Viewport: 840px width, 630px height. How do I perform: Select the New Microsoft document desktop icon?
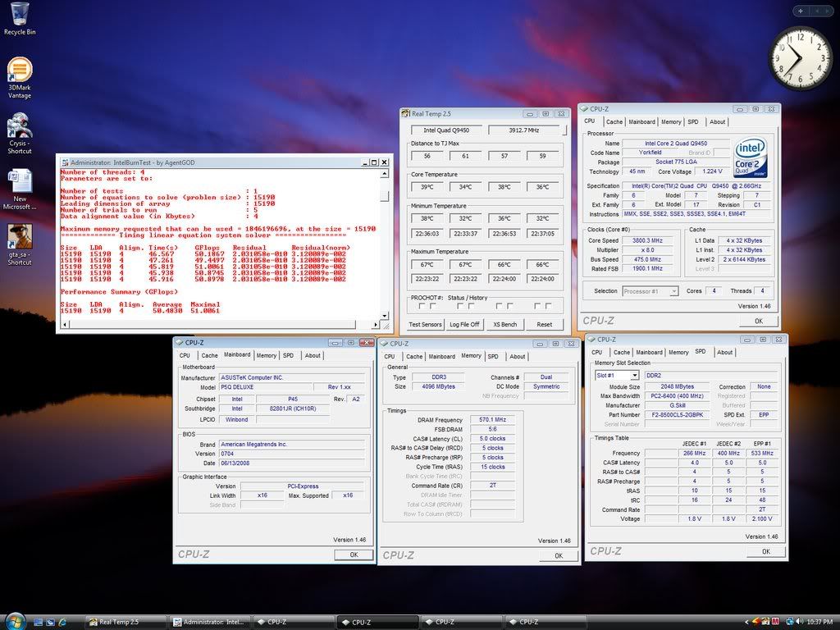pyautogui.click(x=20, y=189)
